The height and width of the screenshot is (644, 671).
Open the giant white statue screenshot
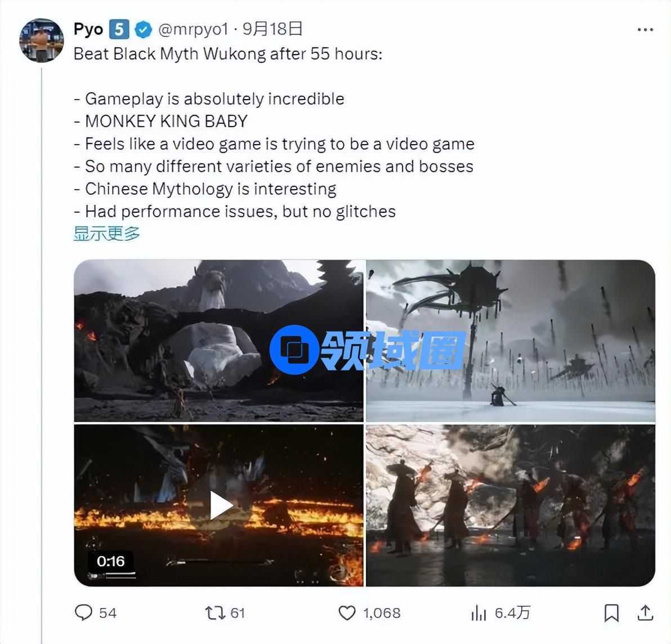pyautogui.click(x=218, y=341)
